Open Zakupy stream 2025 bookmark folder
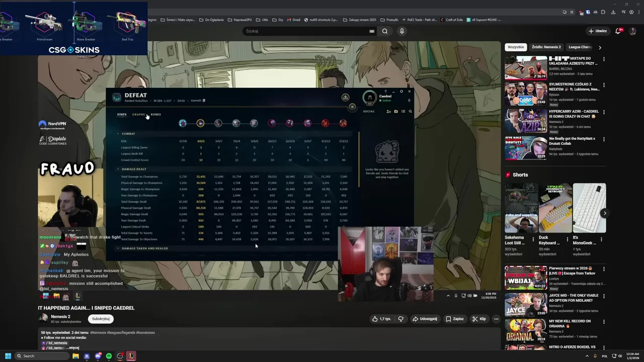This screenshot has width=644, height=362. click(359, 20)
